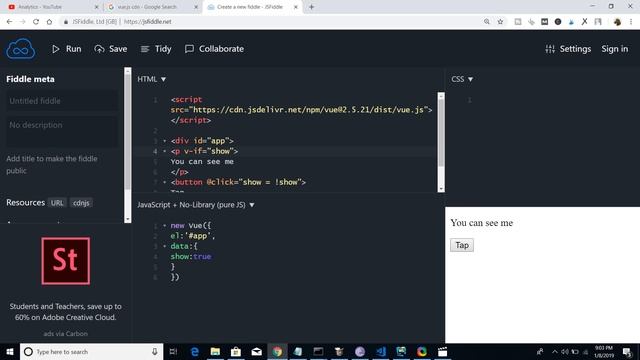Screen dimensions: 640x360
Task: Open the Windows Start menu
Action: pyautogui.click(x=10, y=351)
